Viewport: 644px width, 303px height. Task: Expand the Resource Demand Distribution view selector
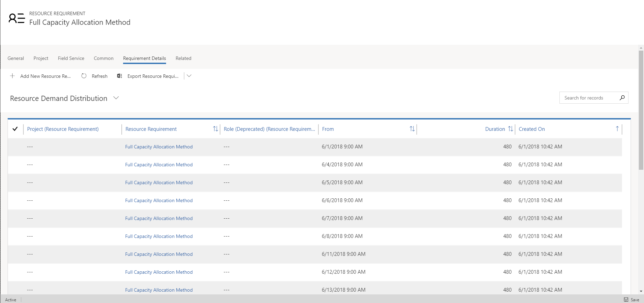[116, 98]
